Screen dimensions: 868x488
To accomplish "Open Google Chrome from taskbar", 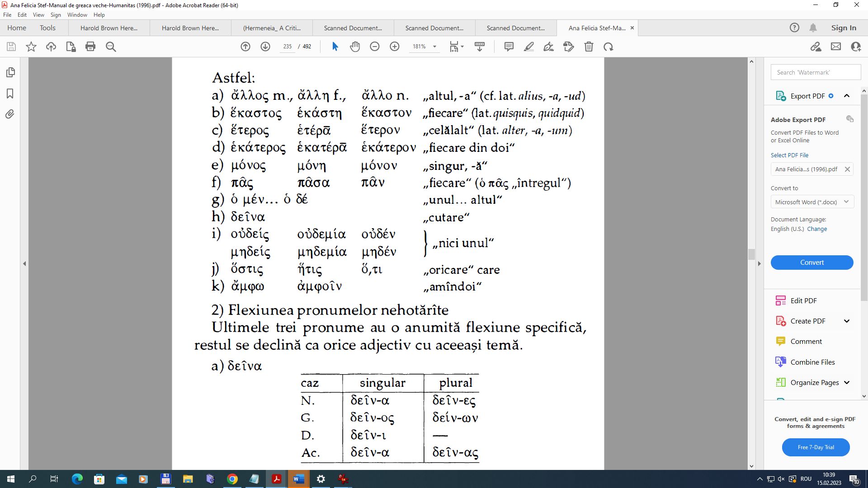I will coord(232,479).
